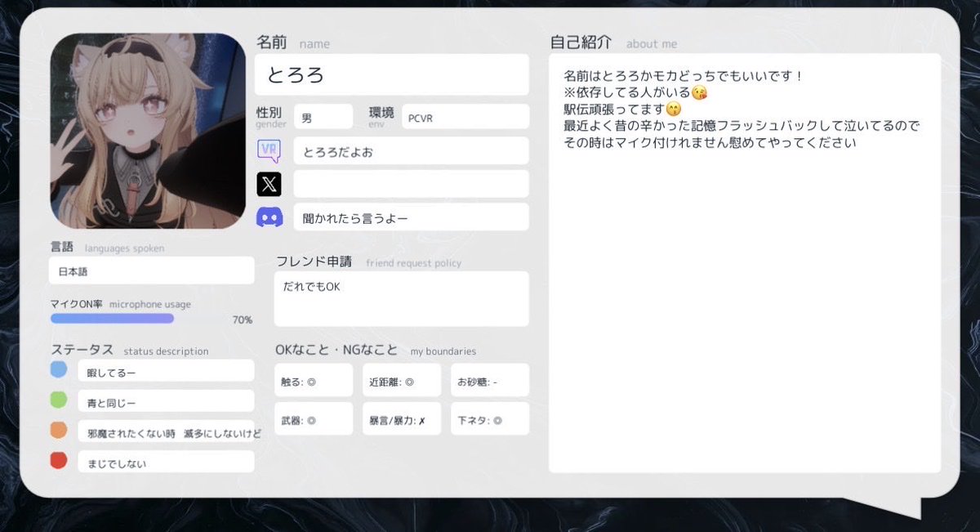Click the line ※依存してる人がいる
This screenshot has width=980, height=532.
coord(635,92)
